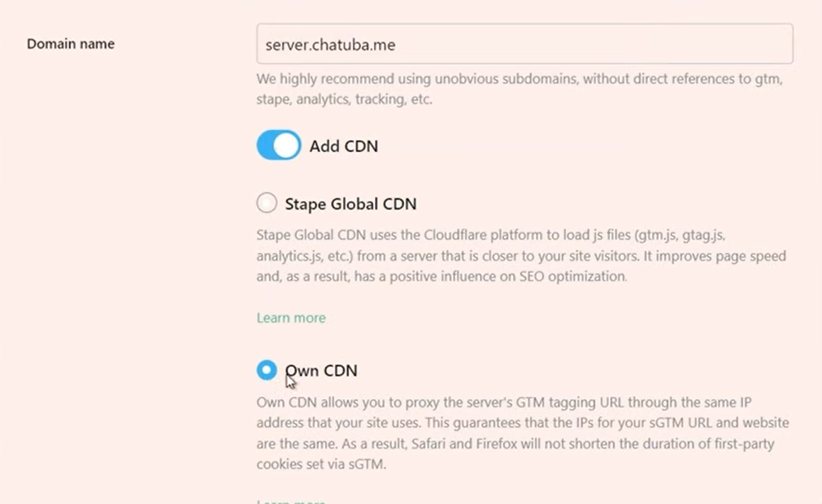Click the Domain name input field
This screenshot has width=822, height=504.
pyautogui.click(x=524, y=44)
